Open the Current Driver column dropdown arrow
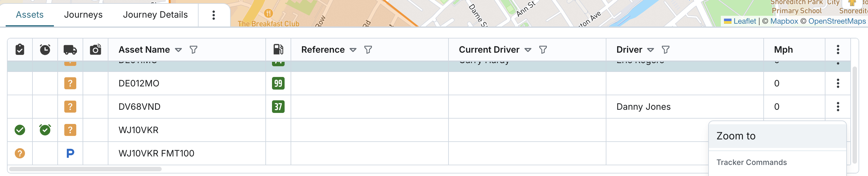 point(528,50)
